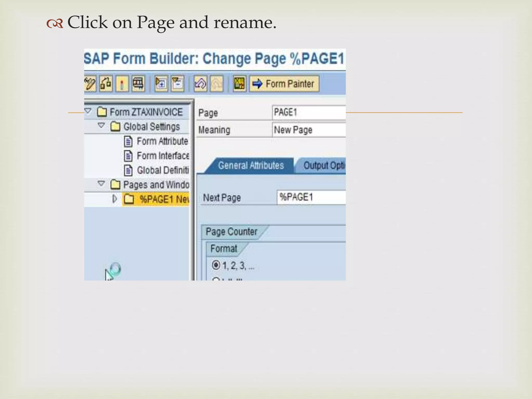The height and width of the screenshot is (399, 532).
Task: Open the Form Painter
Action: [x=284, y=84]
